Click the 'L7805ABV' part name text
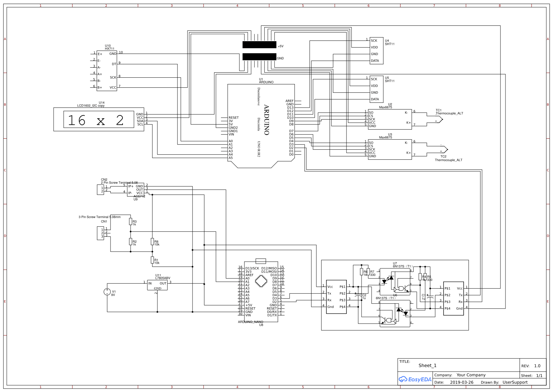 coord(163,278)
